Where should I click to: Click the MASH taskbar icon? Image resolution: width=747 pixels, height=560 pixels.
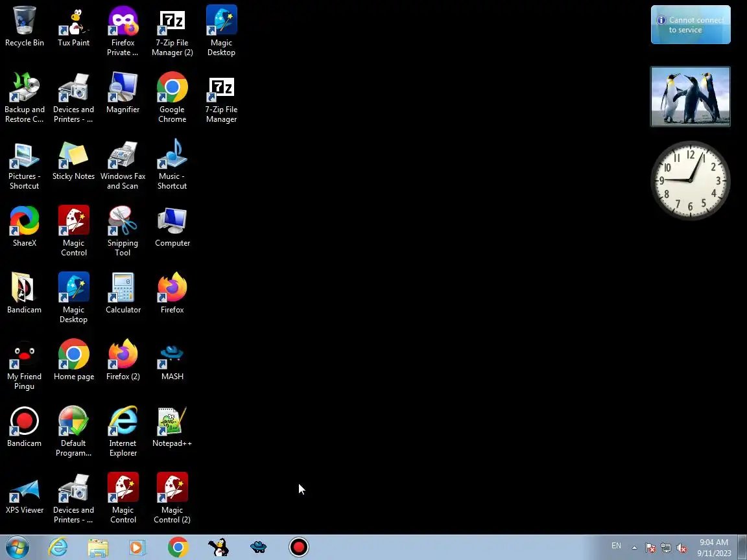259,547
